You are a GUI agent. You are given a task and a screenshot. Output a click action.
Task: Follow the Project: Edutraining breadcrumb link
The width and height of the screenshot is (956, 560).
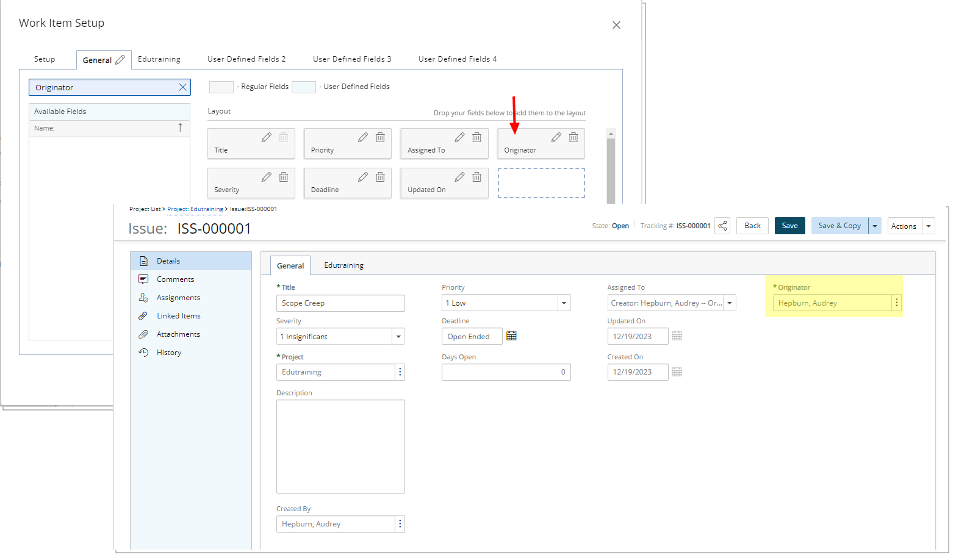pyautogui.click(x=195, y=209)
